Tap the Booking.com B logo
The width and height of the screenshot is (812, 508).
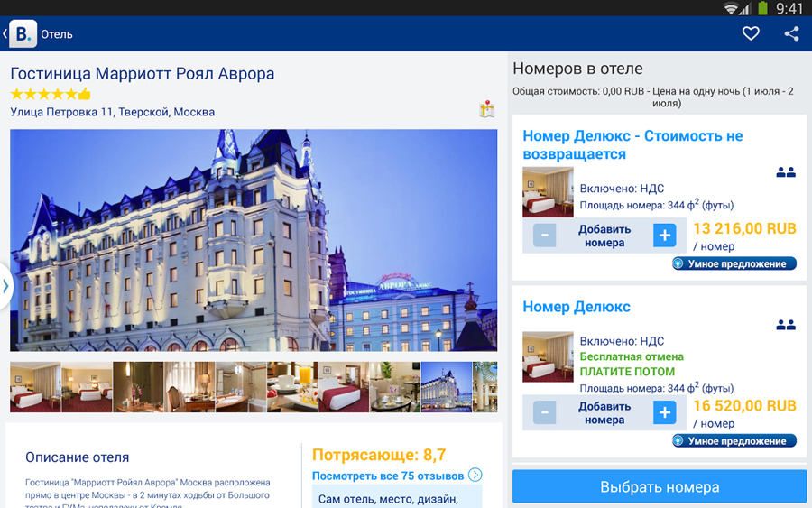[23, 33]
